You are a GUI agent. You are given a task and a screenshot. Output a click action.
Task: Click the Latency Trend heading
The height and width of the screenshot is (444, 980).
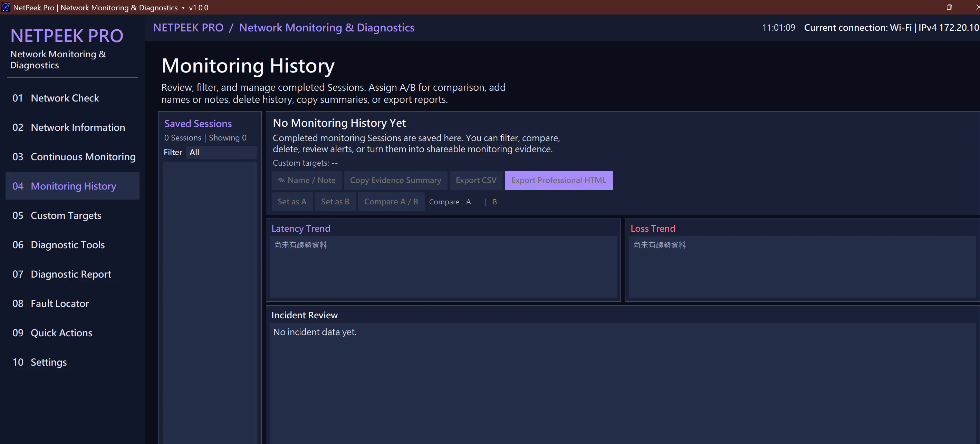pos(300,228)
